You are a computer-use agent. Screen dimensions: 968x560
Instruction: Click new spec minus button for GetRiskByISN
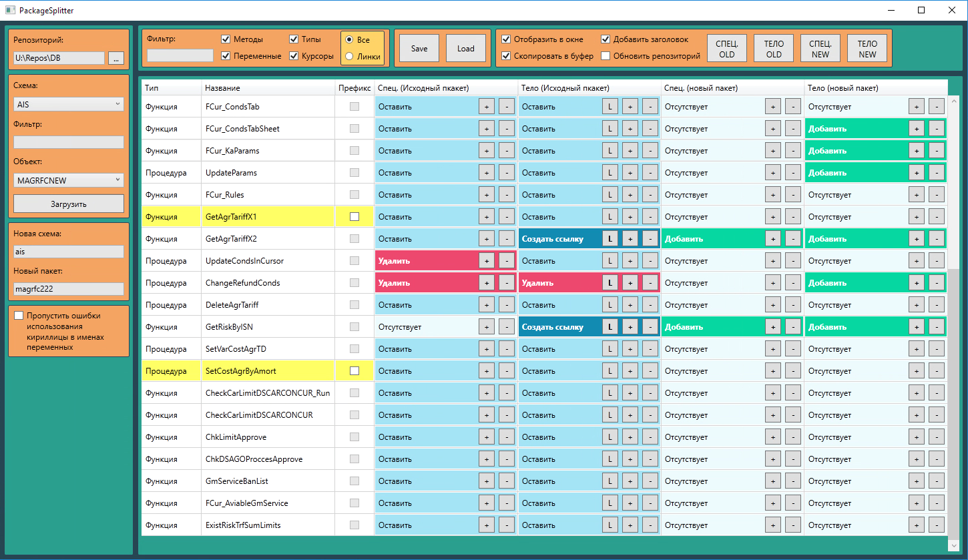click(x=793, y=327)
